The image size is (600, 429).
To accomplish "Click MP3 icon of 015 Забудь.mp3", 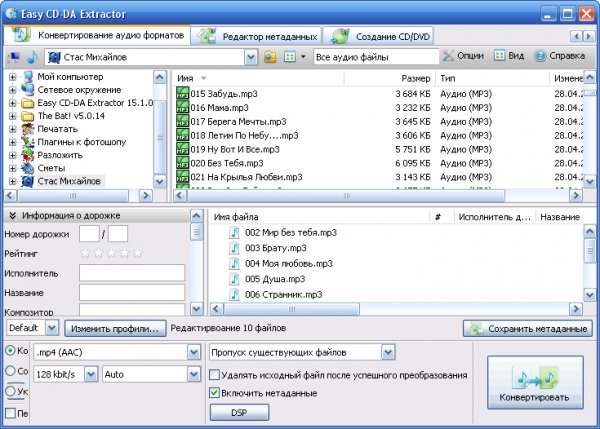I will [x=183, y=94].
